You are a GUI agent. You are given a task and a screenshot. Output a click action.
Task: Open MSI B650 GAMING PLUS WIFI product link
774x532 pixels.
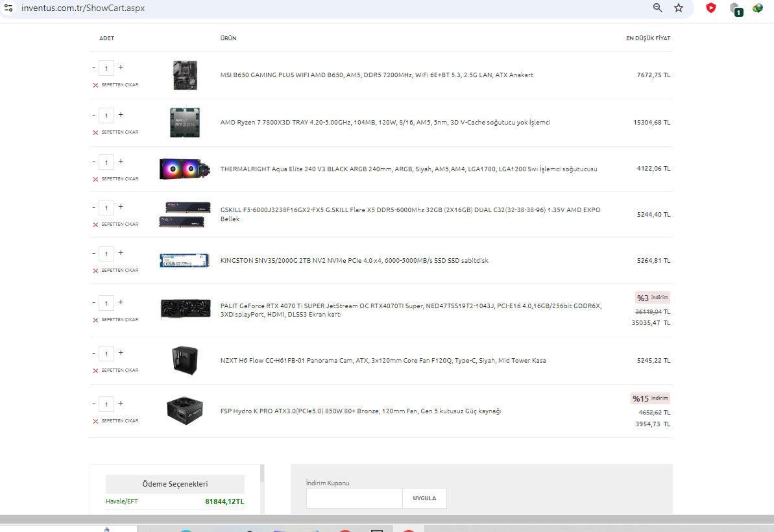coord(377,75)
